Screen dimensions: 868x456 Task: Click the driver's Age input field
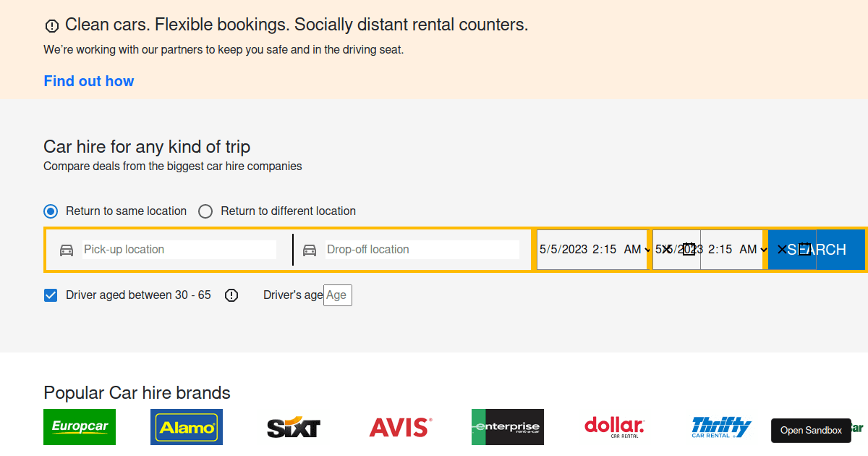[x=337, y=295]
